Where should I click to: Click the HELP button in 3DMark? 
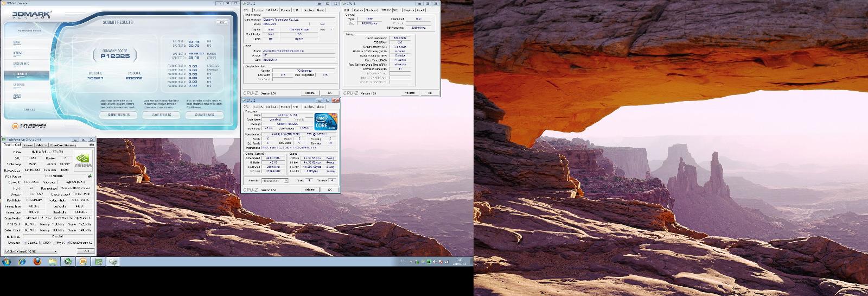(222, 22)
